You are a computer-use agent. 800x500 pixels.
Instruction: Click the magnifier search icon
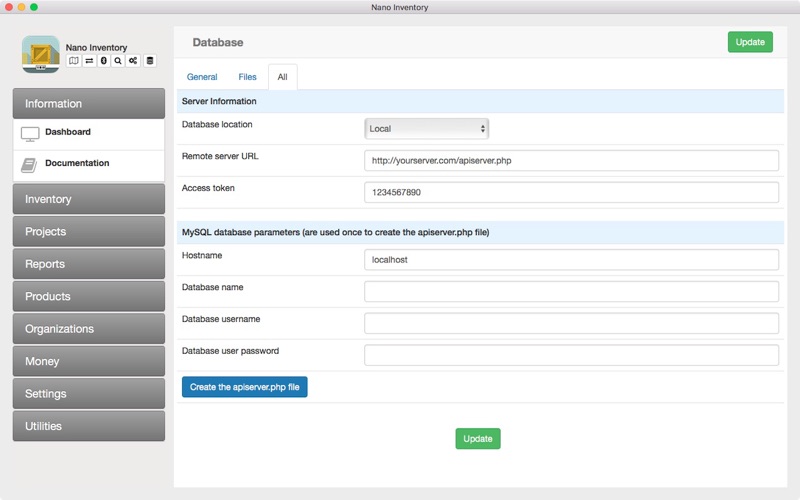pos(118,61)
